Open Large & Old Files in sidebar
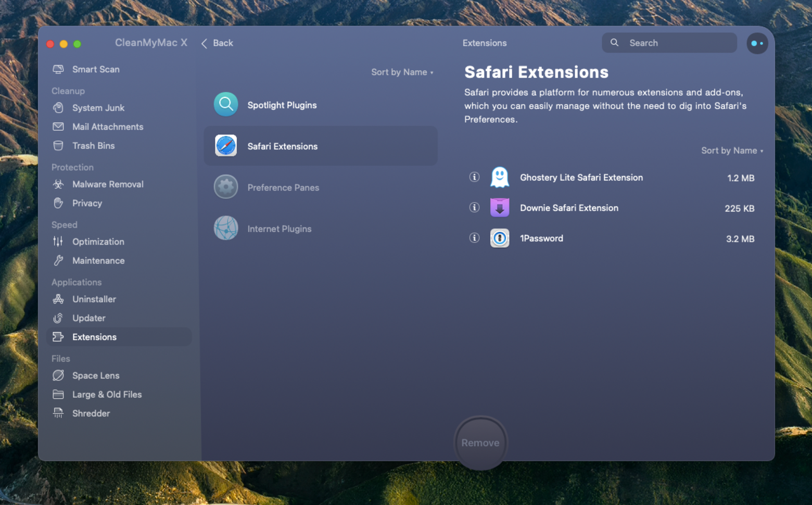The width and height of the screenshot is (812, 505). point(107,395)
